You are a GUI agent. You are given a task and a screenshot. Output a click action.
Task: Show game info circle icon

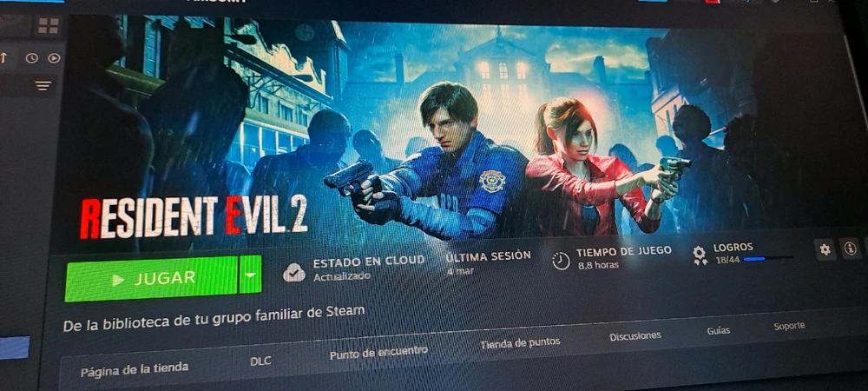850,249
